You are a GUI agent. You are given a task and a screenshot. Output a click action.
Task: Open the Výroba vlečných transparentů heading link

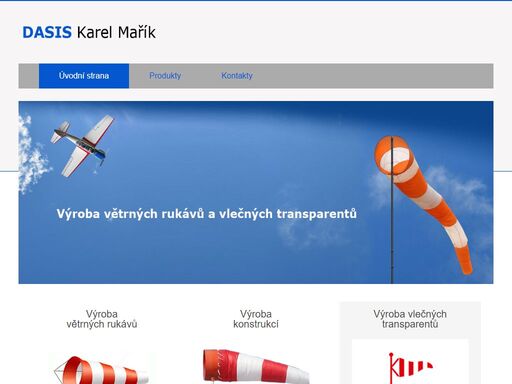click(x=410, y=319)
